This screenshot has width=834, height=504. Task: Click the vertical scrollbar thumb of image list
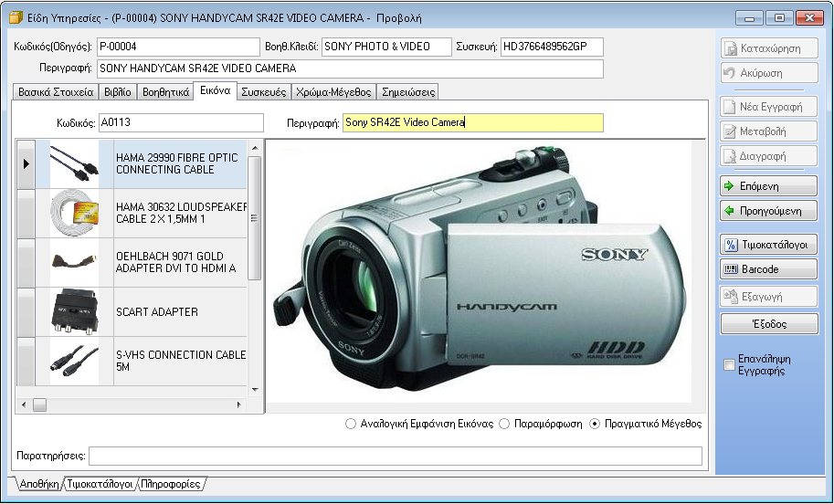[x=255, y=218]
